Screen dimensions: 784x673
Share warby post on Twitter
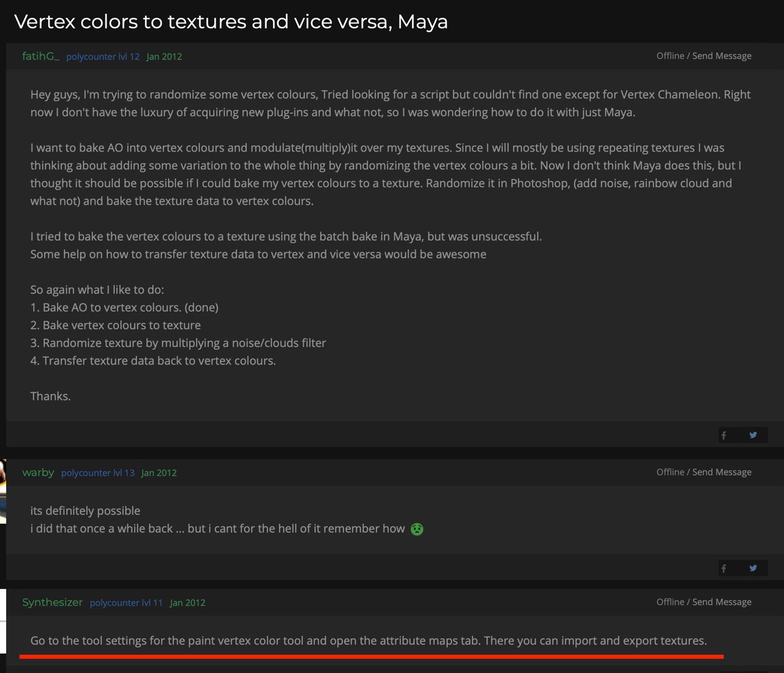753,568
